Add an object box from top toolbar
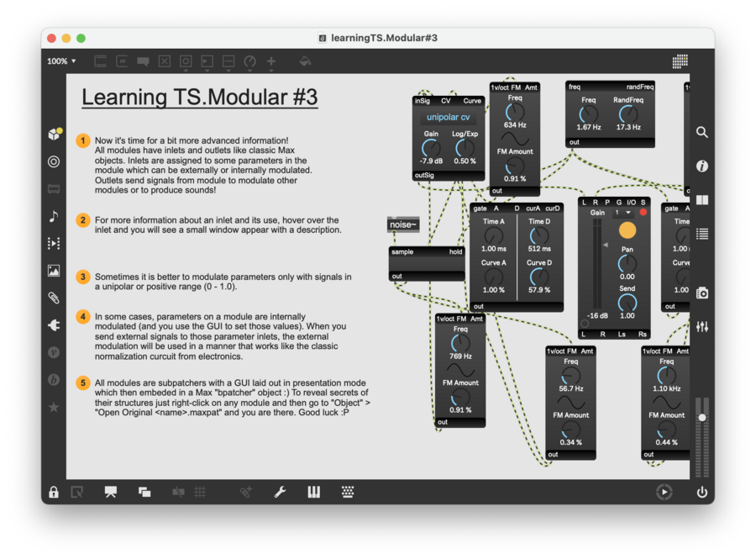The width and height of the screenshot is (756, 559). click(x=100, y=61)
